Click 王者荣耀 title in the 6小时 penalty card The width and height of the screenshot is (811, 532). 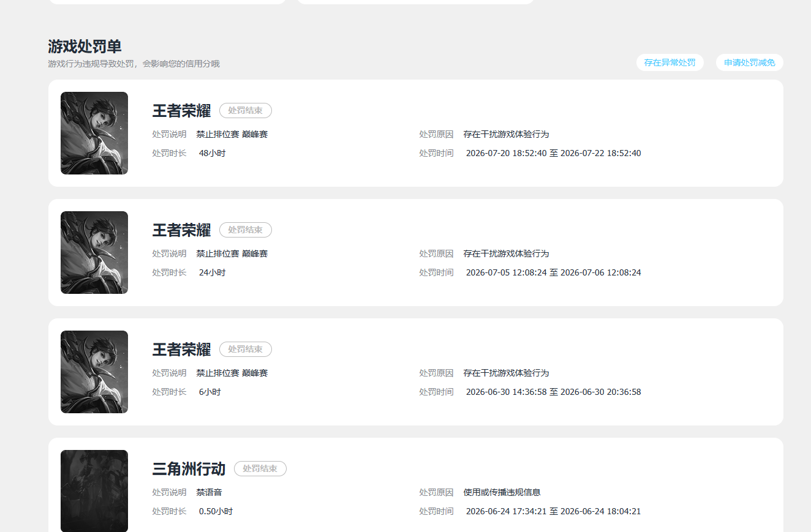pyautogui.click(x=181, y=350)
